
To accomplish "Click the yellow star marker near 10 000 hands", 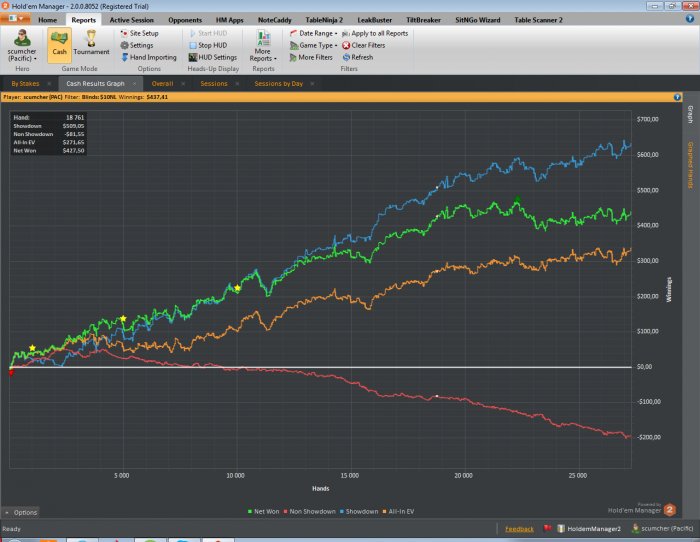I will pos(238,288).
